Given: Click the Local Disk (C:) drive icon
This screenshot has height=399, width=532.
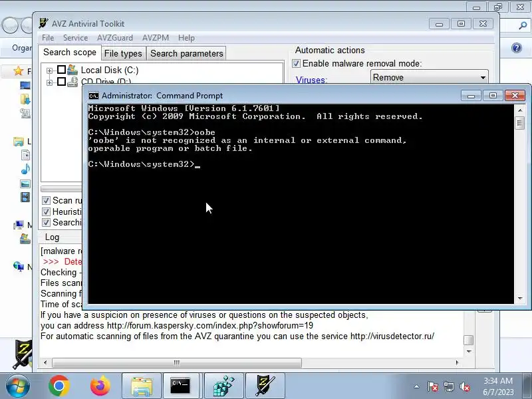Looking at the screenshot, I should 72,70.
